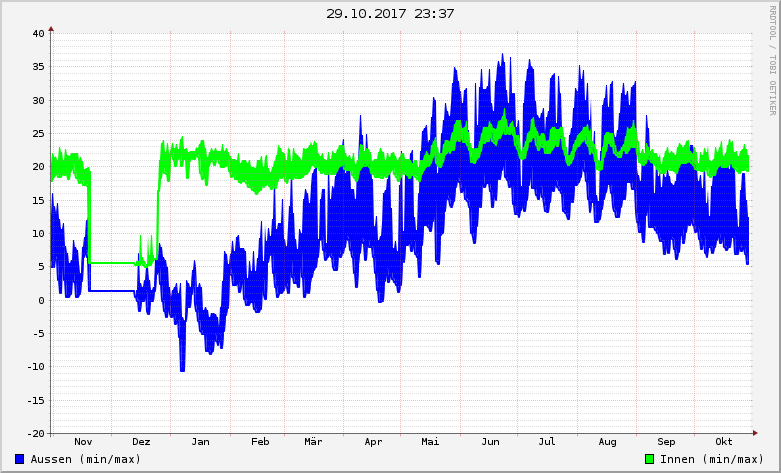
Task: Click the blue Aussen legend color box
Action: click(x=19, y=459)
